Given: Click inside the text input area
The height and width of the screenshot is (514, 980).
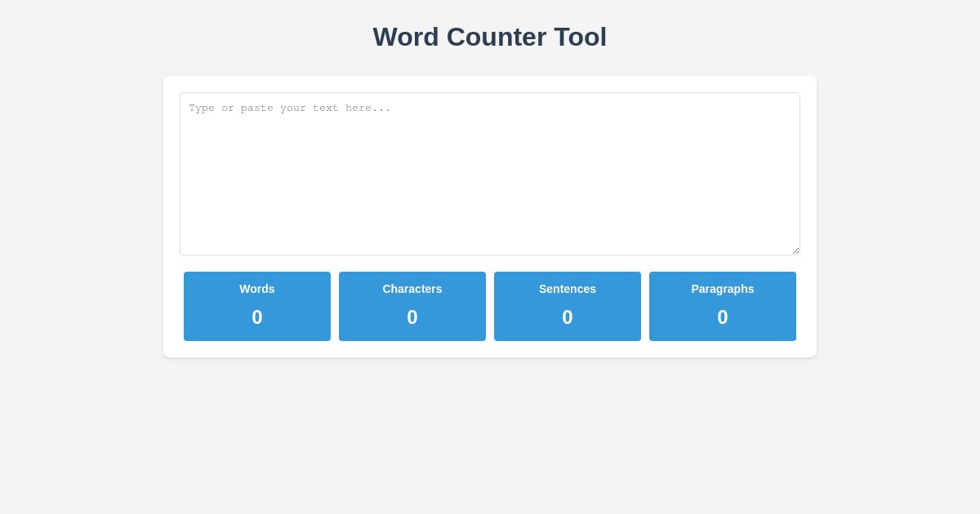Looking at the screenshot, I should [x=490, y=174].
